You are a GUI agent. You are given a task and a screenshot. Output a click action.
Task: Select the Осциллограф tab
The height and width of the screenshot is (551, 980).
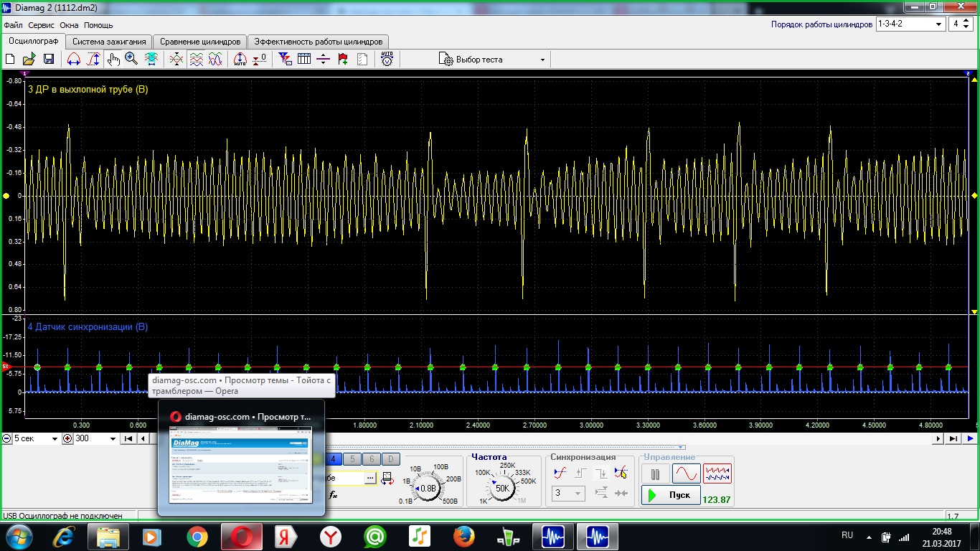tap(33, 41)
